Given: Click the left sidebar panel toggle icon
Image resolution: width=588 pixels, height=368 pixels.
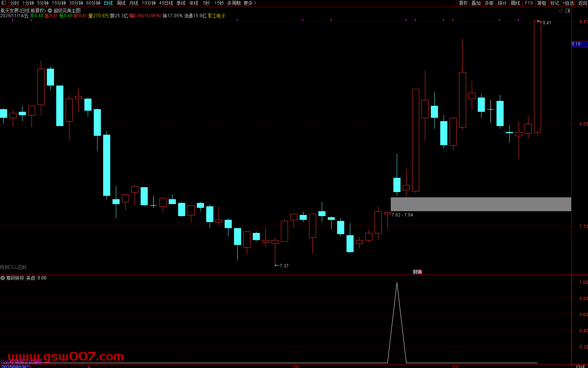Looking at the screenshot, I should tap(4, 3).
